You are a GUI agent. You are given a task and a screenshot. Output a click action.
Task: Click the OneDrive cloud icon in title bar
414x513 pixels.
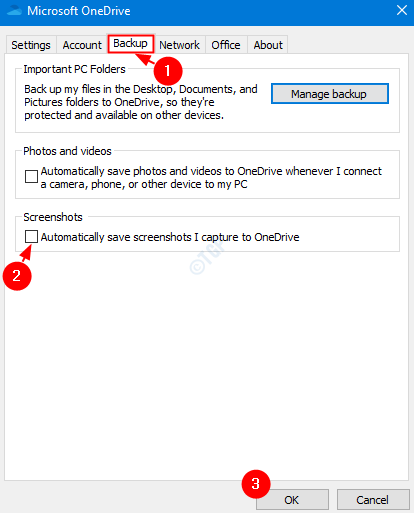point(14,11)
